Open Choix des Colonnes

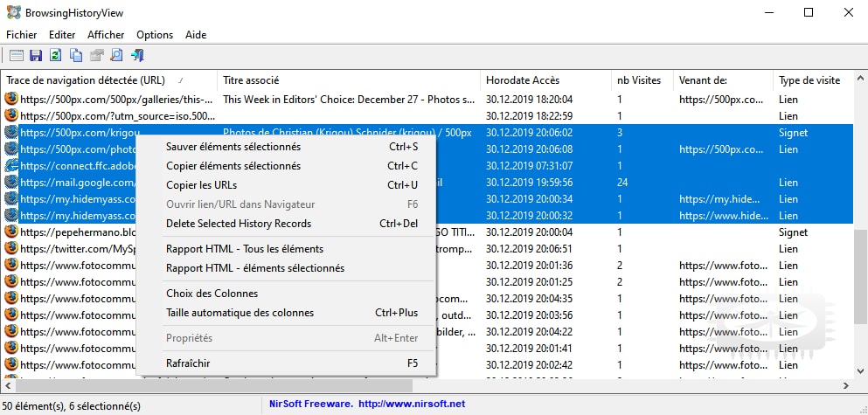pyautogui.click(x=286, y=294)
